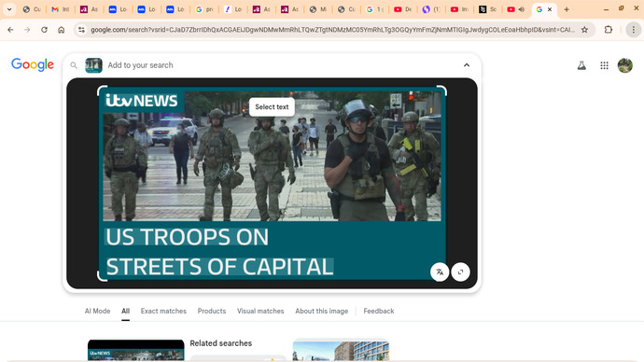
Task: Click 'Related searches' heading
Action: (x=221, y=343)
